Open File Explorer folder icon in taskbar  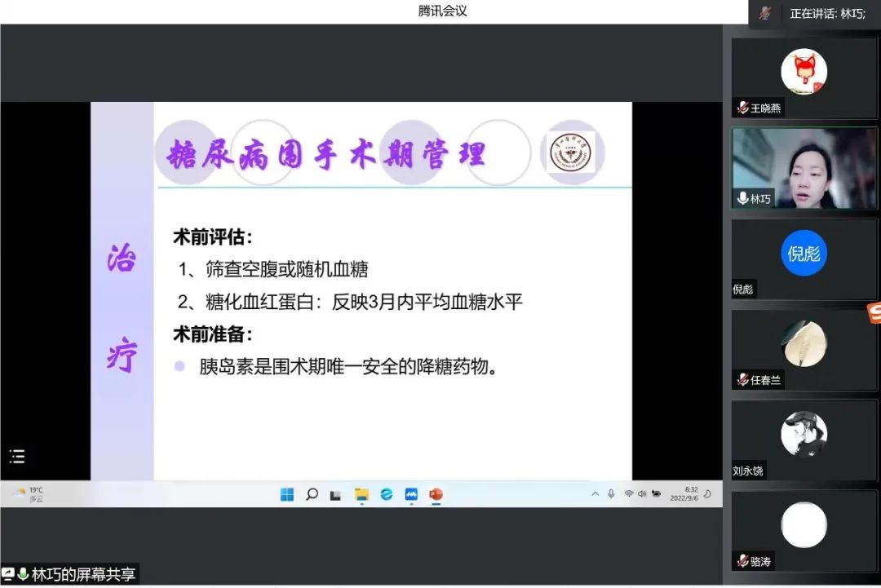tap(361, 494)
